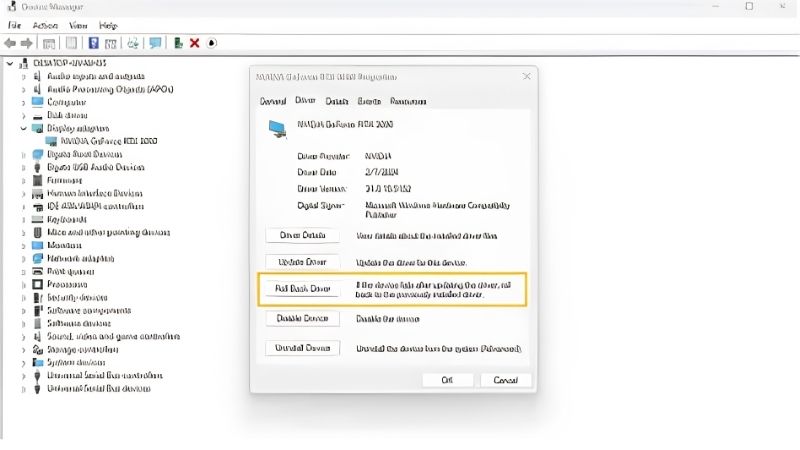Click the Storage controllers category icon

37,349
